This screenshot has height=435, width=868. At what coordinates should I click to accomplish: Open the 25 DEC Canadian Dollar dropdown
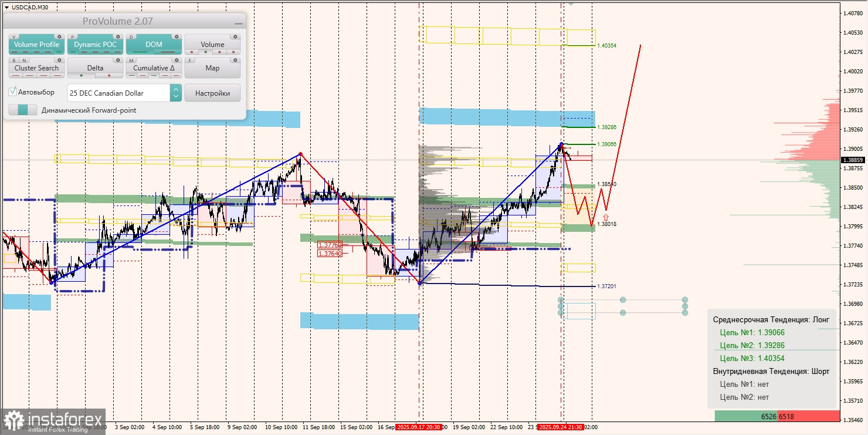[x=118, y=93]
